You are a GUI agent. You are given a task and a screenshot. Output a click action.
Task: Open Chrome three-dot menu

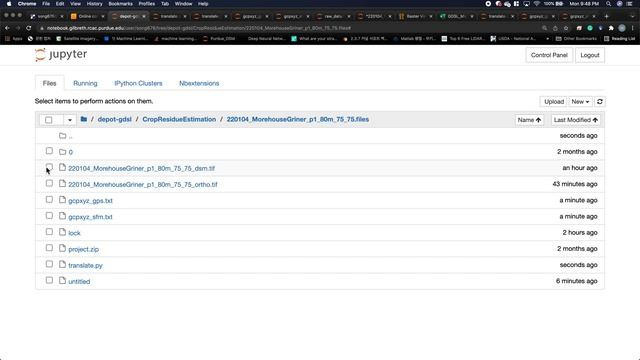(633, 28)
